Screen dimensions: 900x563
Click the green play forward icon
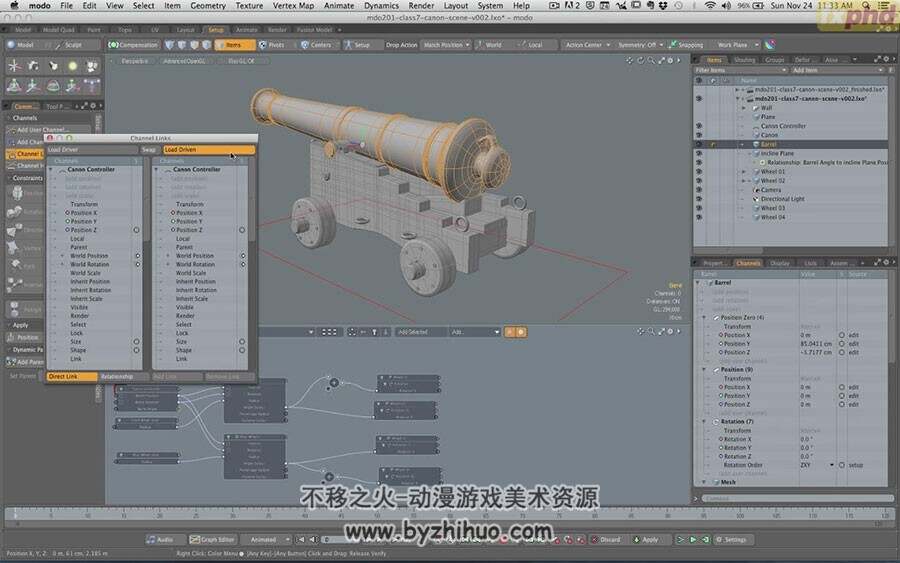tap(693, 540)
